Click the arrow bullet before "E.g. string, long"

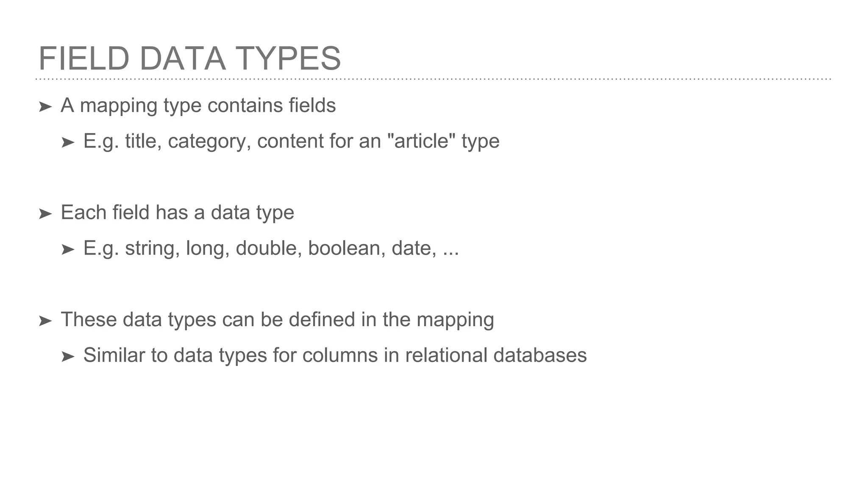[x=68, y=250]
